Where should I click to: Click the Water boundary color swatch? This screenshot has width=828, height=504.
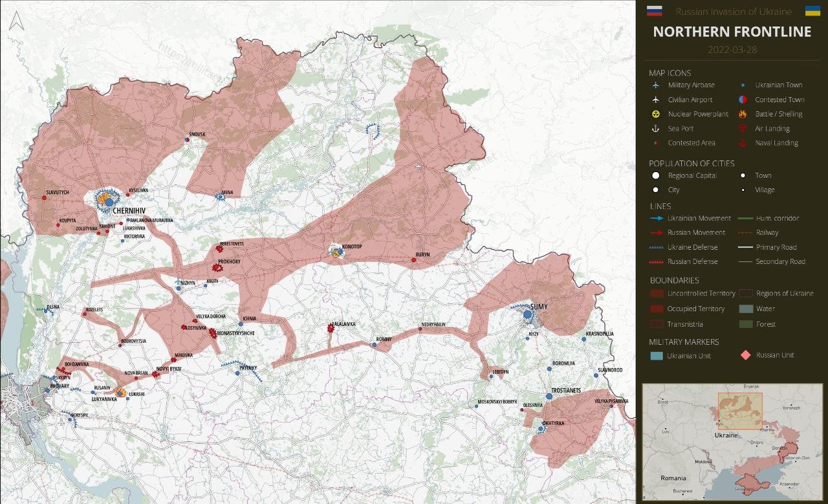[x=746, y=309]
